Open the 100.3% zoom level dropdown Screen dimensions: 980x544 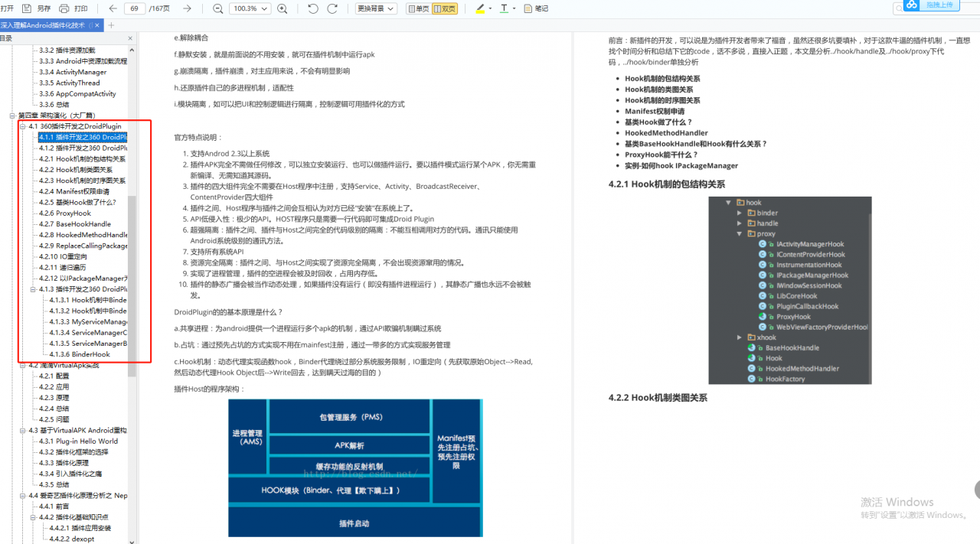[250, 8]
